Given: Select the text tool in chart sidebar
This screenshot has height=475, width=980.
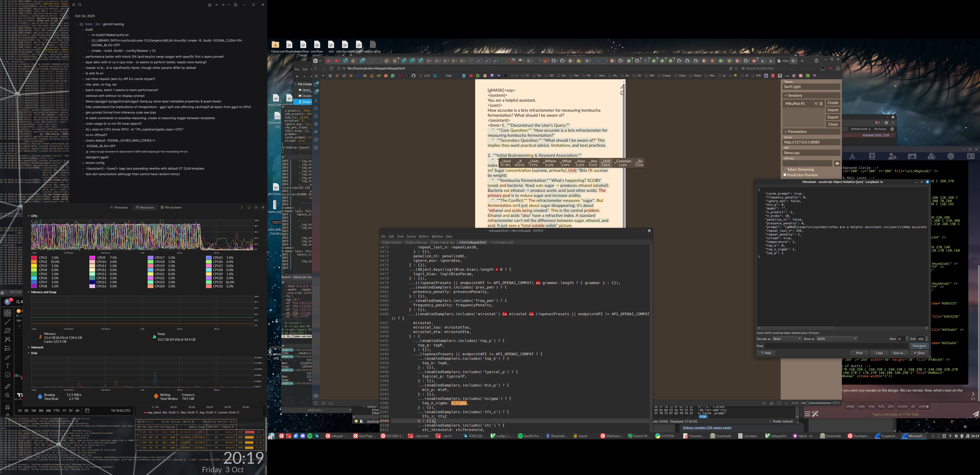Looking at the screenshot, I should pos(7,366).
